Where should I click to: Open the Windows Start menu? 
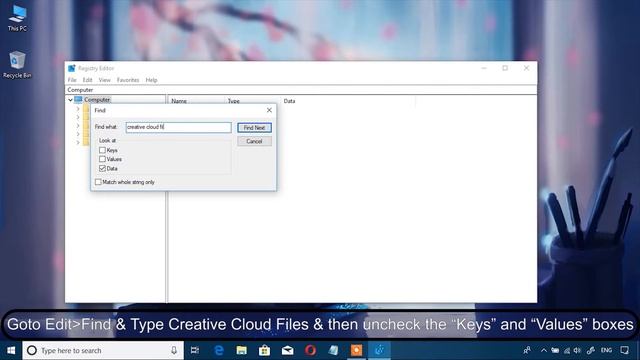[11, 350]
